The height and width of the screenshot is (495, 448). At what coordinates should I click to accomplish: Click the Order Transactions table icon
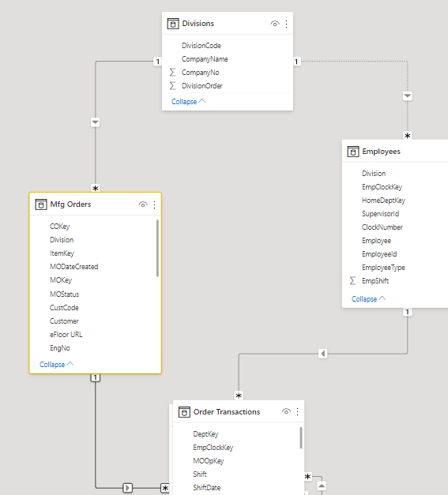pyautogui.click(x=184, y=412)
